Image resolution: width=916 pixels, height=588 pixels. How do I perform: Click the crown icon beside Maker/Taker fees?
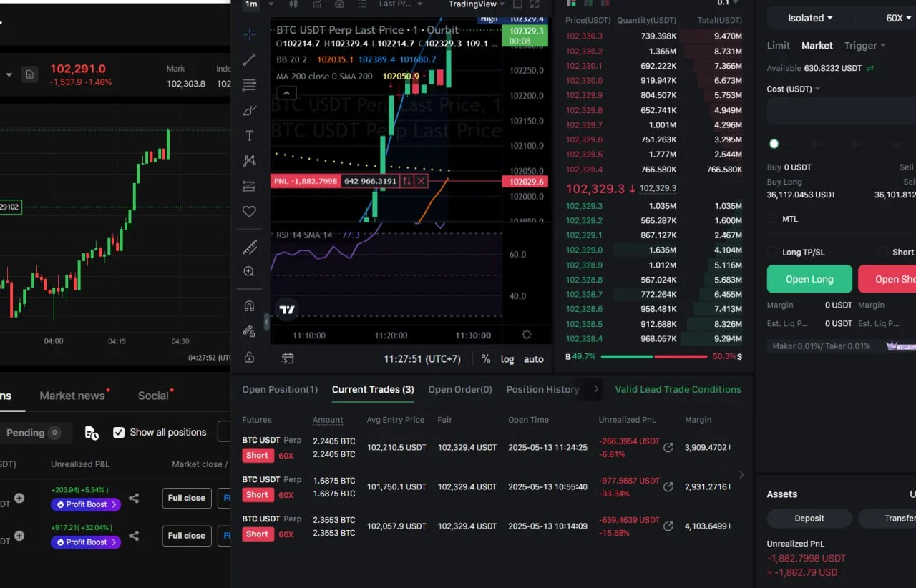(892, 346)
